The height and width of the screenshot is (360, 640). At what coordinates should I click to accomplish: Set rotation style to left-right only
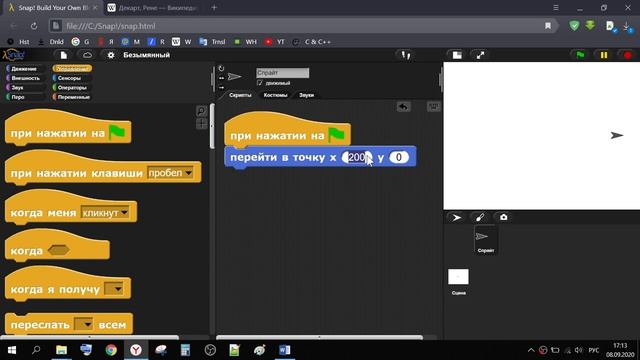(221, 78)
